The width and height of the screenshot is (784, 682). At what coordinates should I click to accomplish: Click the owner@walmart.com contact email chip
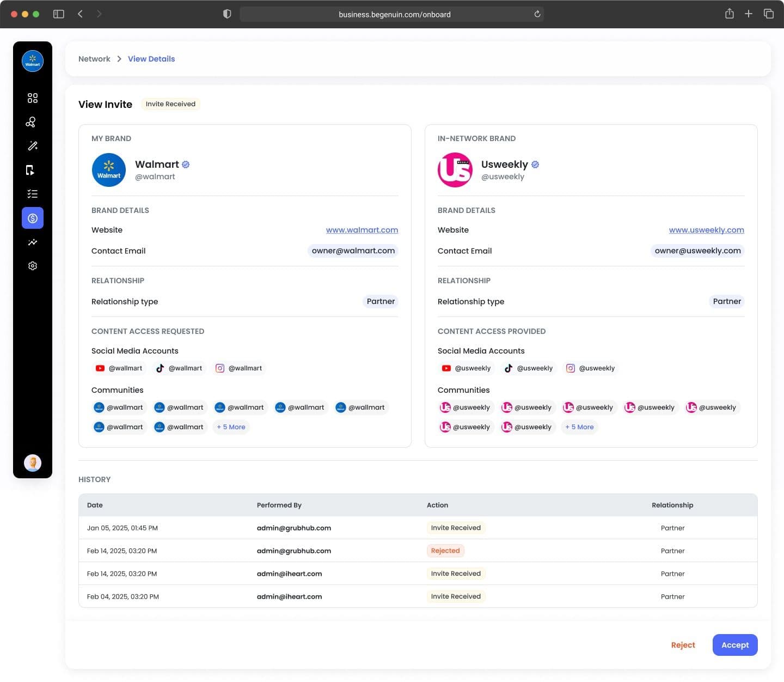pyautogui.click(x=353, y=251)
